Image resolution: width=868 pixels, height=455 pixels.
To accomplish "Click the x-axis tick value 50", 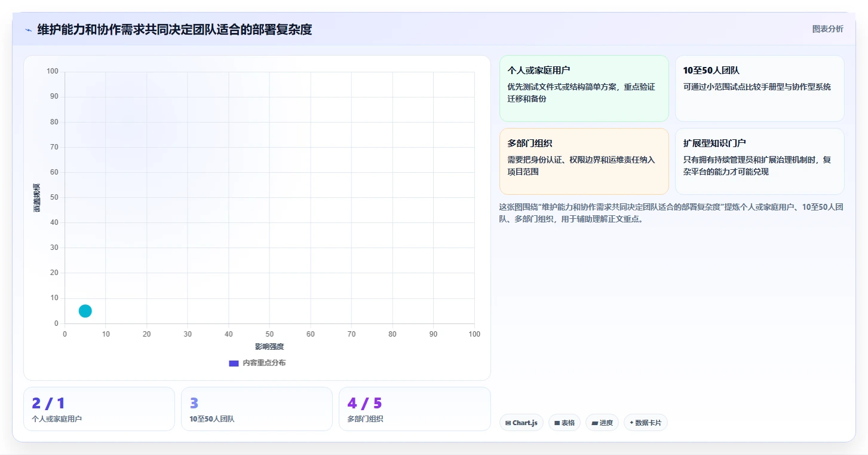I will (269, 334).
